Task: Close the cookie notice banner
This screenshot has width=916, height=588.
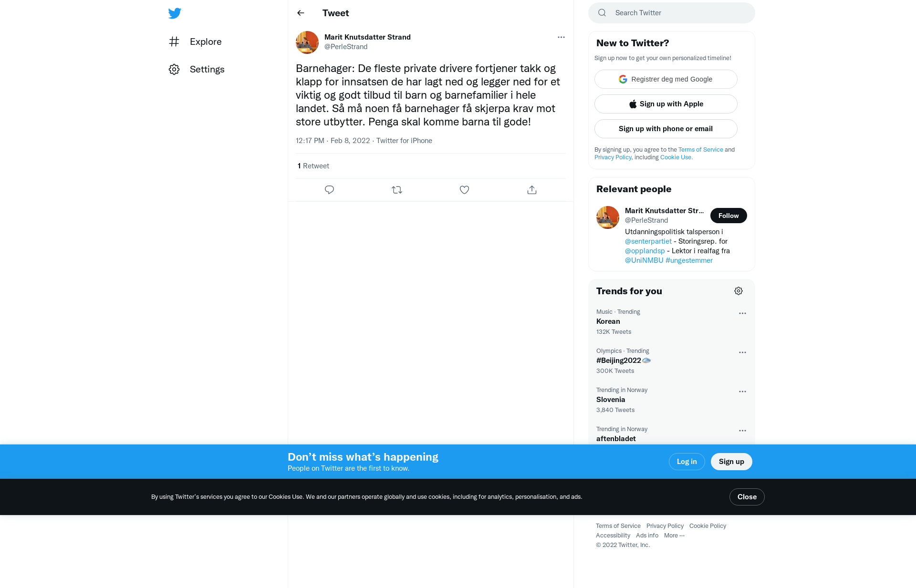Action: (x=747, y=497)
